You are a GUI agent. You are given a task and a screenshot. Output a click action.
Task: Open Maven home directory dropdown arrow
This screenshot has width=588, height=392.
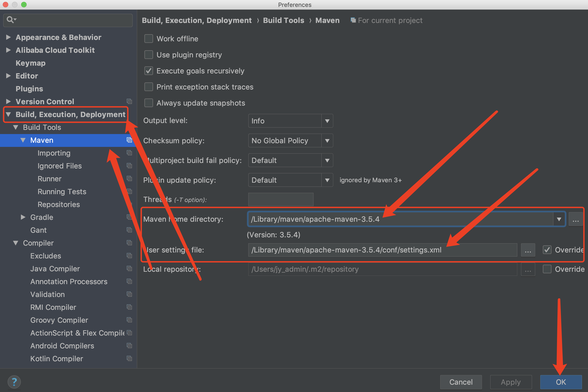559,219
